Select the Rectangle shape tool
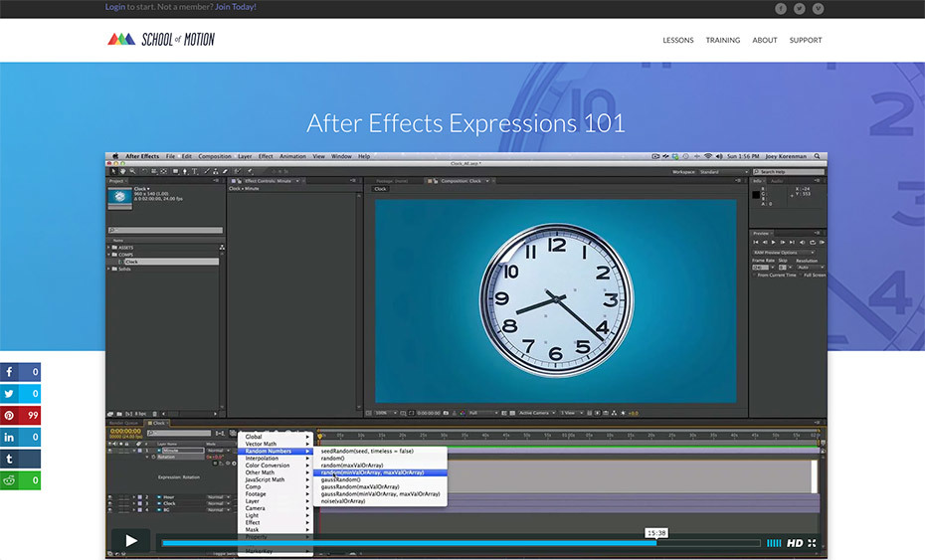This screenshot has height=560, width=925. tap(175, 171)
